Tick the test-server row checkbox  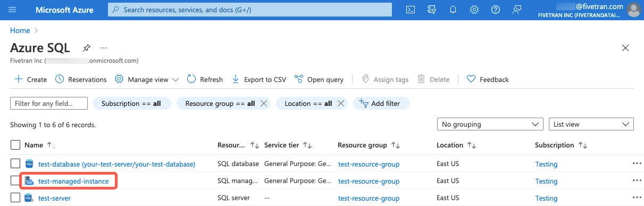[x=15, y=198]
